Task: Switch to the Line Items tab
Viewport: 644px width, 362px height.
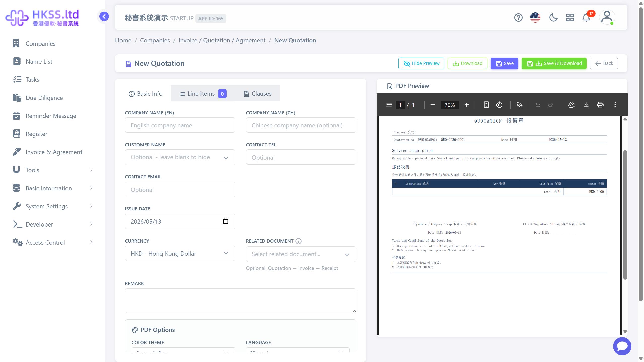Action: point(203,94)
